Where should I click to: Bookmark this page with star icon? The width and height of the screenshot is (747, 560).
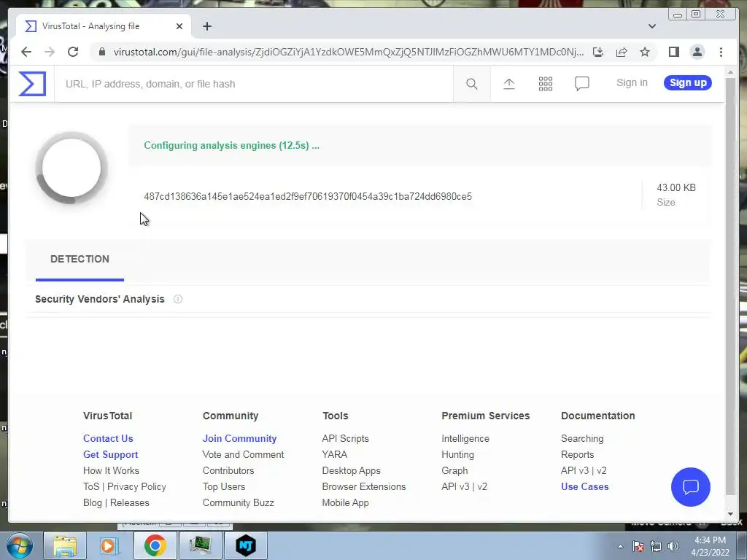pyautogui.click(x=645, y=52)
